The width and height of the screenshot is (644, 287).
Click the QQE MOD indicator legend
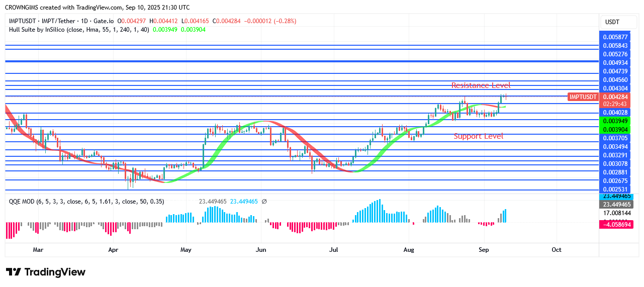coord(86,202)
